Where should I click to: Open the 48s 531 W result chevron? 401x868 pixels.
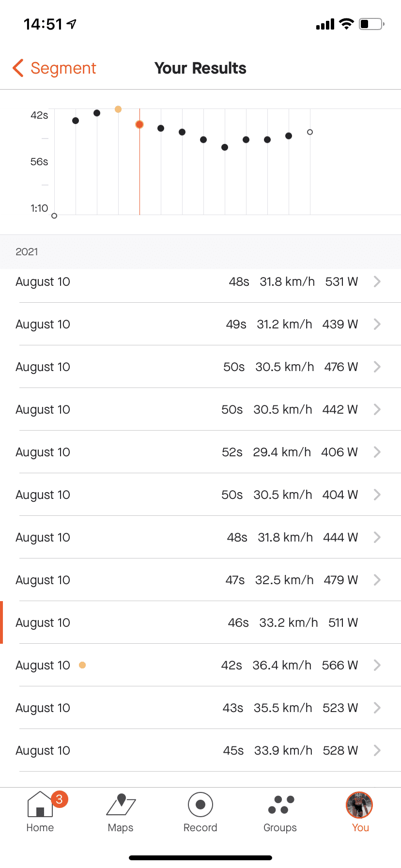point(377,281)
